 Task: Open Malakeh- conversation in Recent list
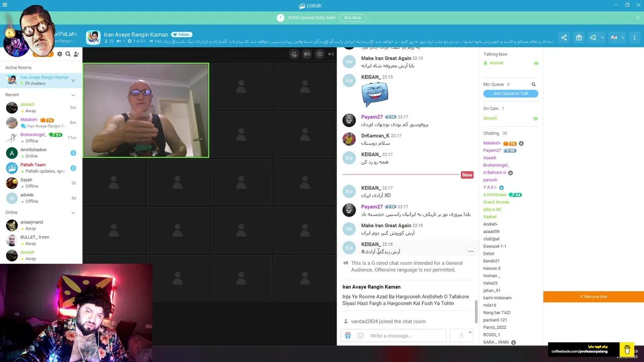coord(41,123)
